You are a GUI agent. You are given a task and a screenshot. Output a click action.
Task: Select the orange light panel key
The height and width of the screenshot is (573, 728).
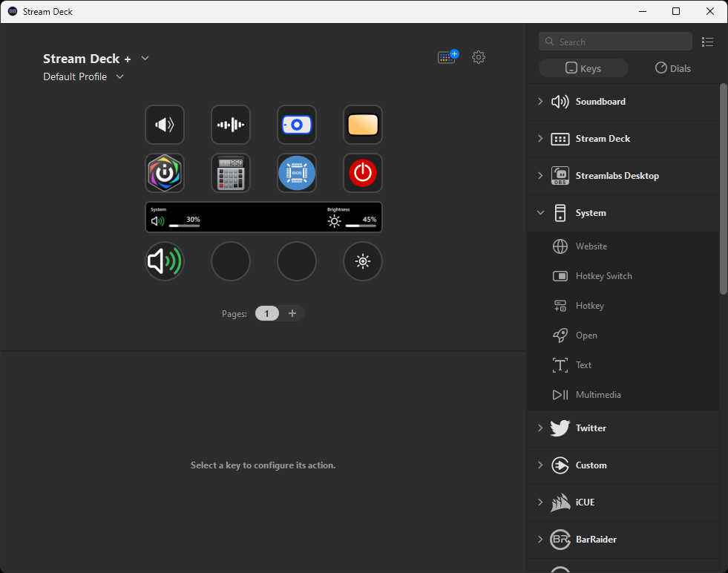363,125
